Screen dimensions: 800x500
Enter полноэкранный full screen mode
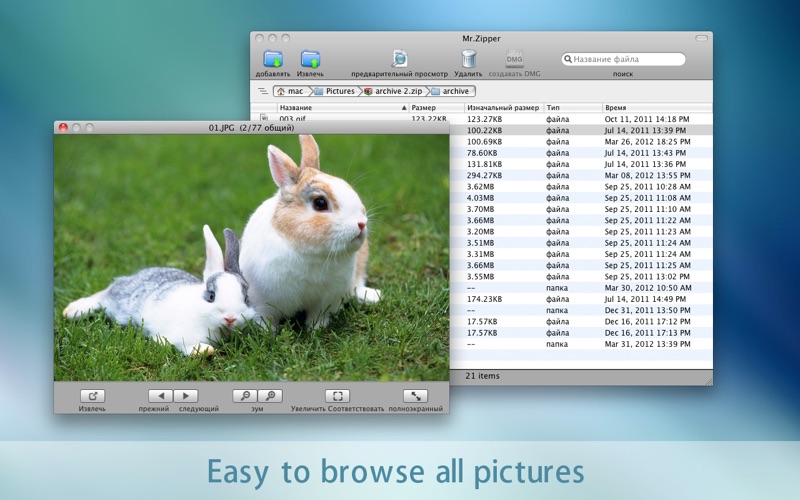point(416,396)
